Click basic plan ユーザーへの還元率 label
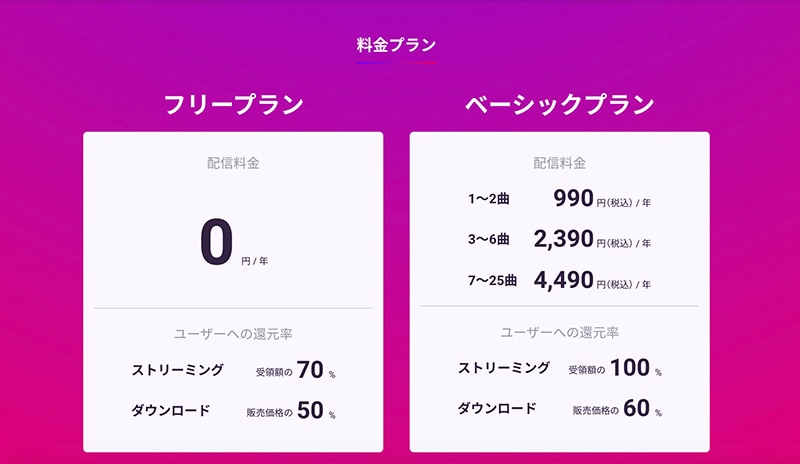 click(559, 332)
